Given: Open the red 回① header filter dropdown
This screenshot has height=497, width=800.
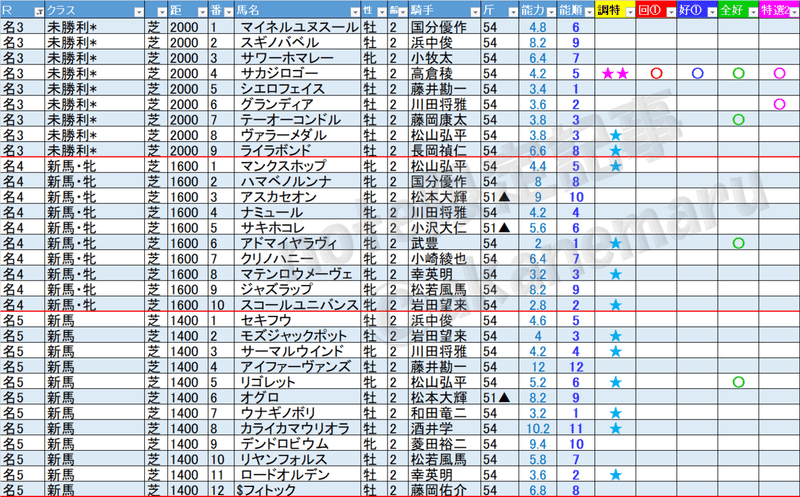Looking at the screenshot, I should (x=671, y=12).
